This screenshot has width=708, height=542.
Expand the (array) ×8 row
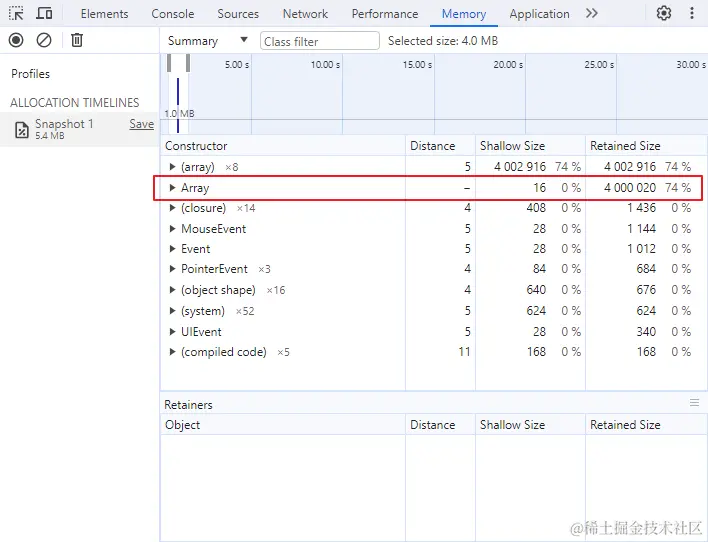point(172,167)
